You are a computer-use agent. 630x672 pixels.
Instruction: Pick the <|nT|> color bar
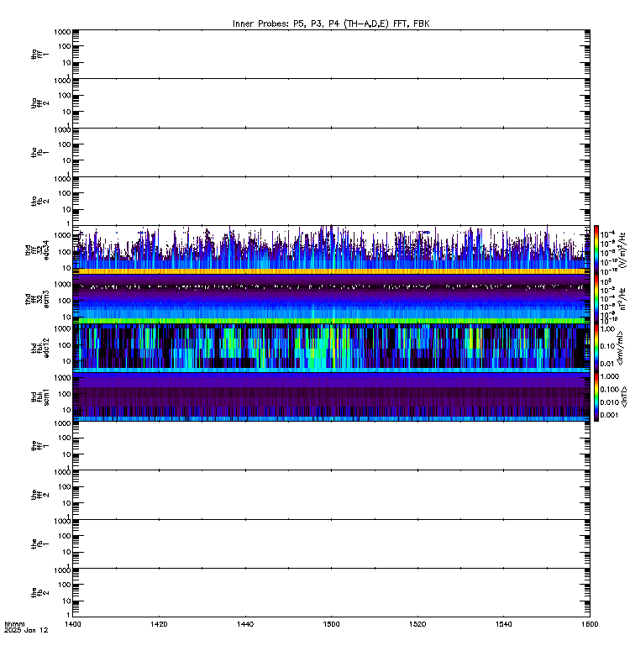[596, 396]
